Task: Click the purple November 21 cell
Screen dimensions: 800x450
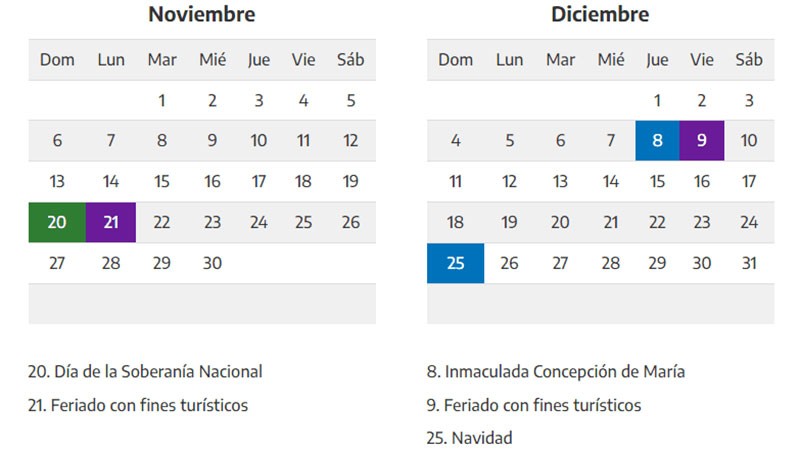Action: [111, 222]
